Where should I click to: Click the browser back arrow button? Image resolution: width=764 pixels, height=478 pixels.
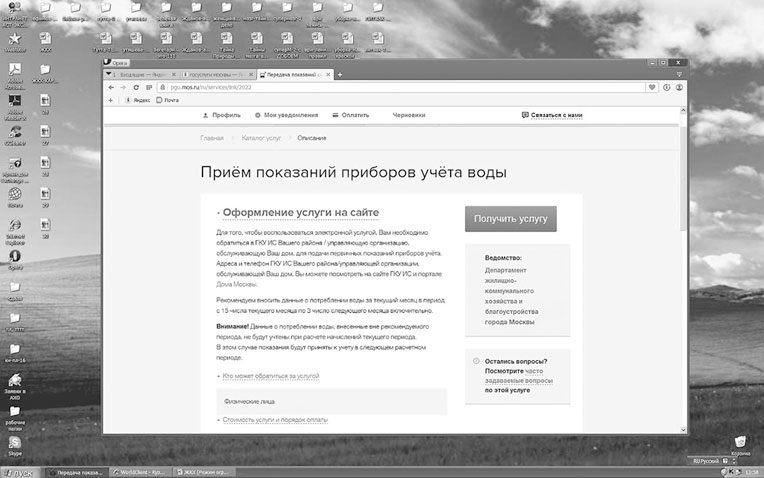pos(110,88)
